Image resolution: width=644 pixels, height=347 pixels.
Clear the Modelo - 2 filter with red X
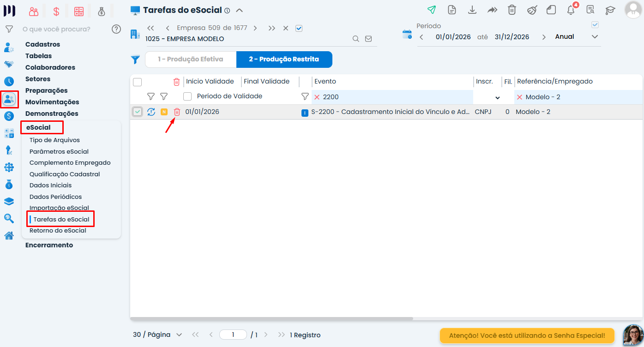[519, 97]
